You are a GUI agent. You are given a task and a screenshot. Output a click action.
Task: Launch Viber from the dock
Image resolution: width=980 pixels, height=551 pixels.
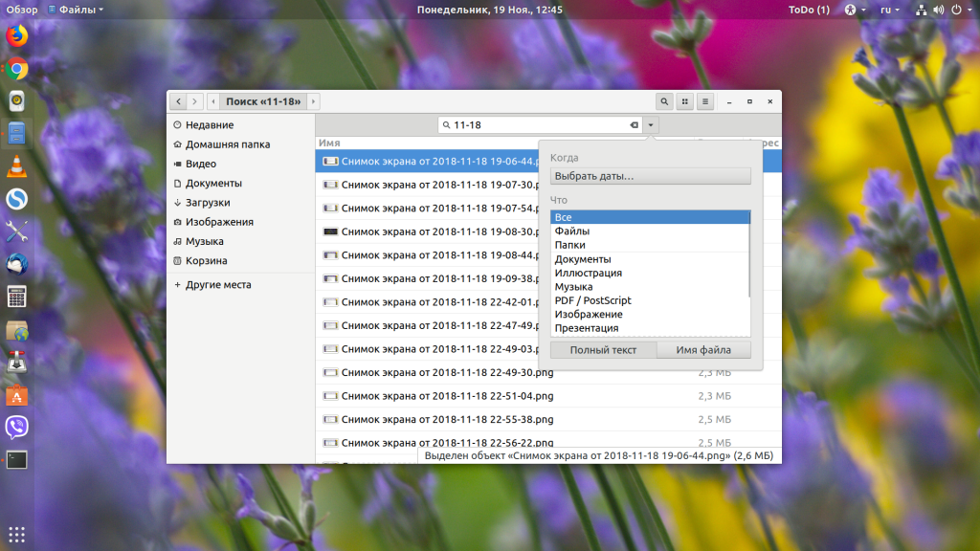[x=17, y=428]
